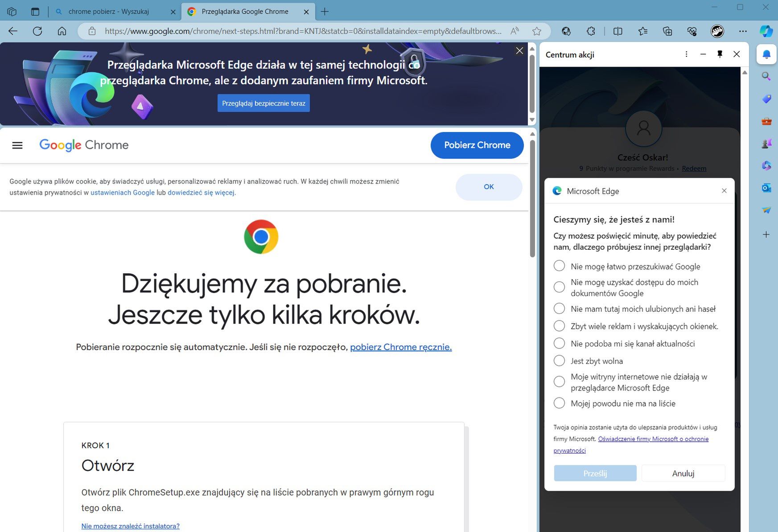Open the Shopping tag sidebar icon

(766, 99)
